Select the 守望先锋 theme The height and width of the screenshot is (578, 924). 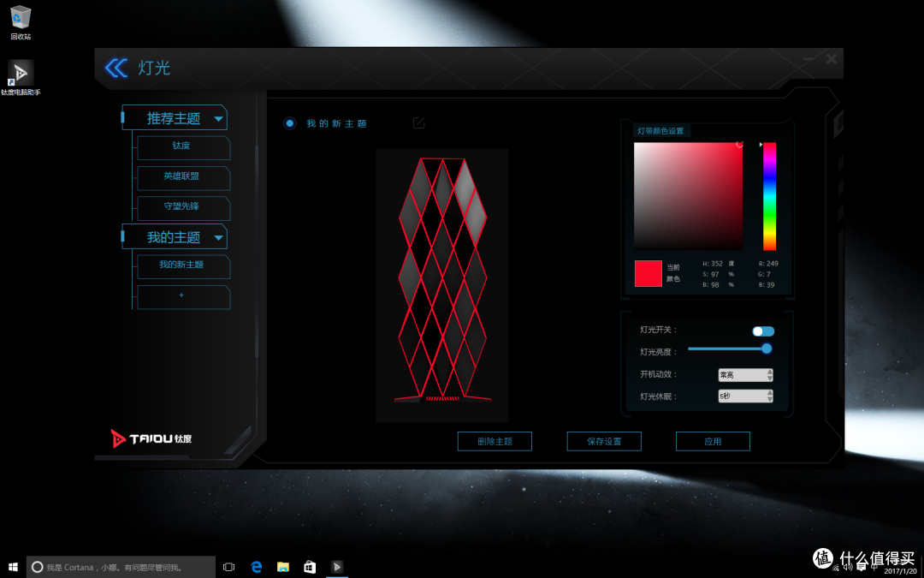(183, 208)
